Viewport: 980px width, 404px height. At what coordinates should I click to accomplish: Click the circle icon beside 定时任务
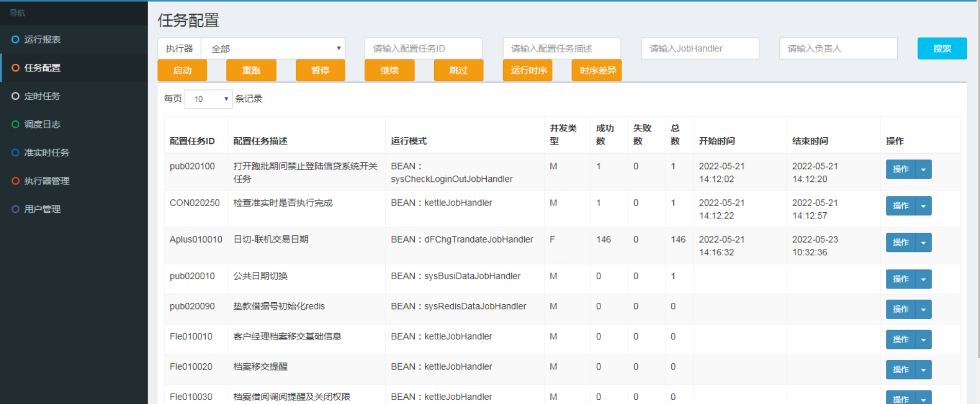15,96
